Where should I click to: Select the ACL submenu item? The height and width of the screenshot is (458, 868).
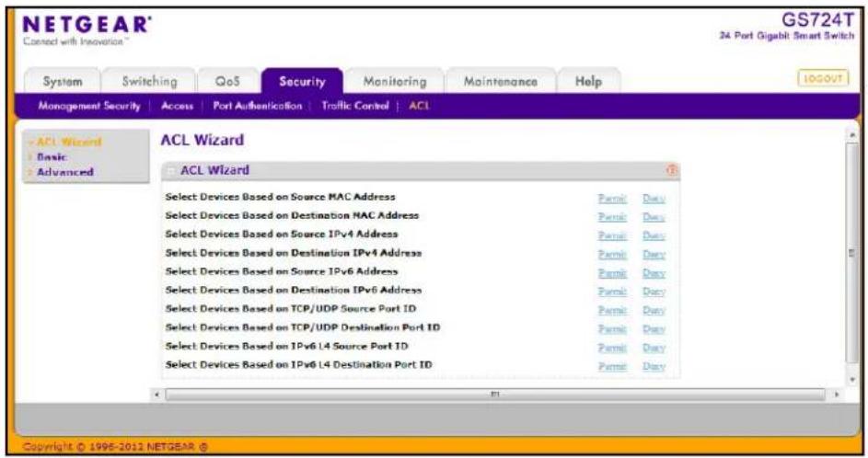419,106
